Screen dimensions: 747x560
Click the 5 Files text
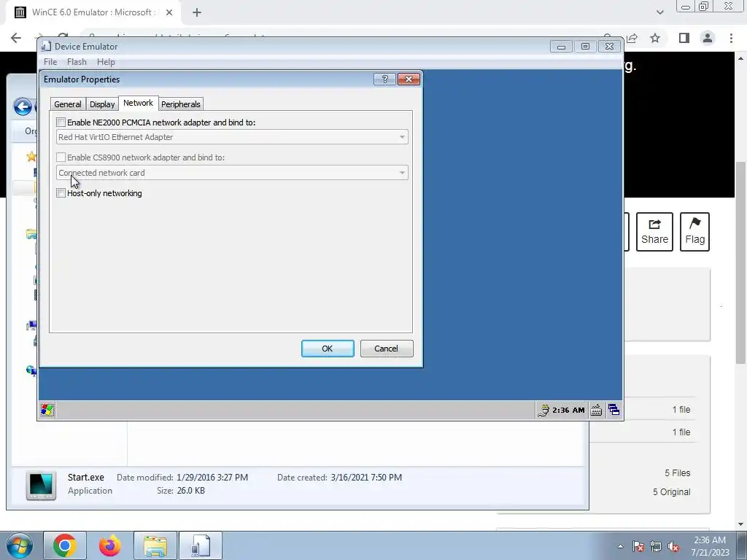(x=678, y=472)
